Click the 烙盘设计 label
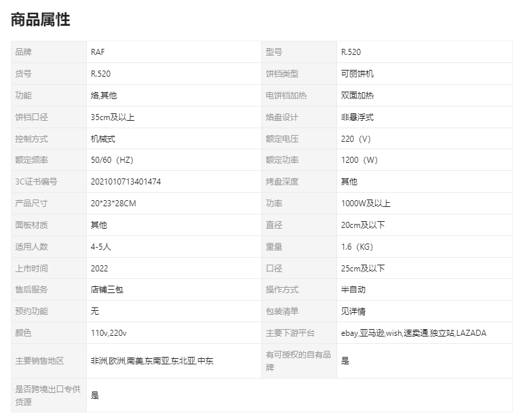The image size is (523, 420). [x=282, y=117]
